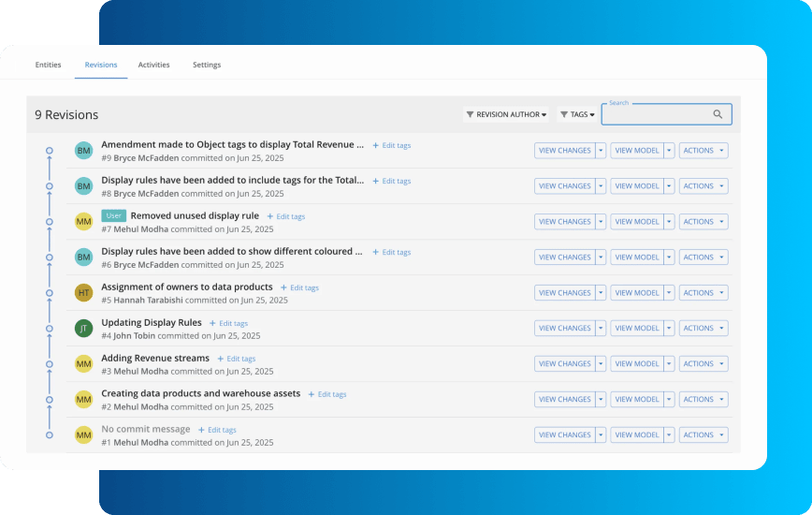The height and width of the screenshot is (515, 812).
Task: Click View Model for revision #2
Action: [637, 400]
